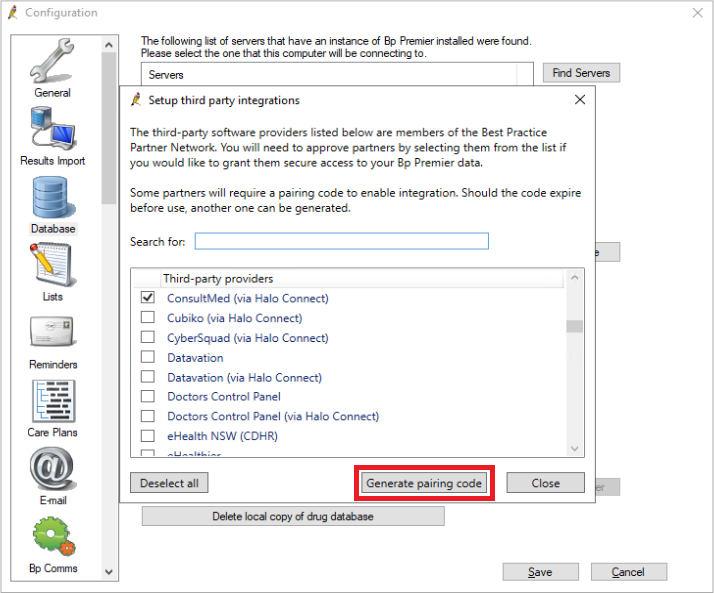Open the E-mail settings icon
This screenshot has height=593, width=714.
coord(52,469)
